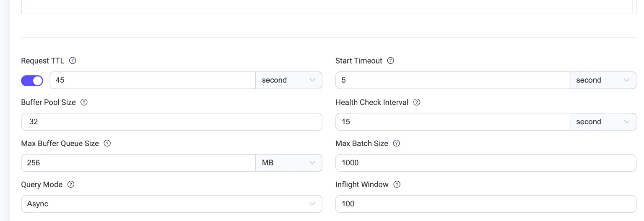
Task: Click the Max Buffer Queue Size help icon
Action: tap(107, 143)
